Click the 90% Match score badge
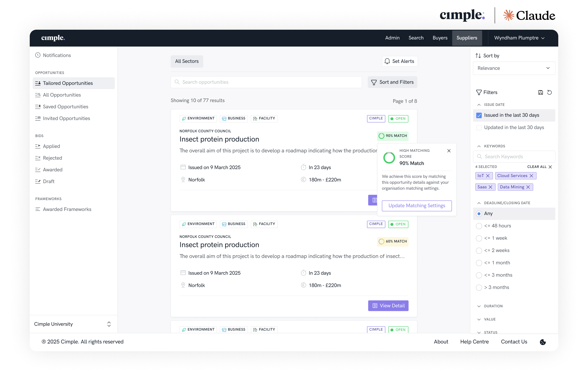The image size is (588, 381). tap(393, 136)
